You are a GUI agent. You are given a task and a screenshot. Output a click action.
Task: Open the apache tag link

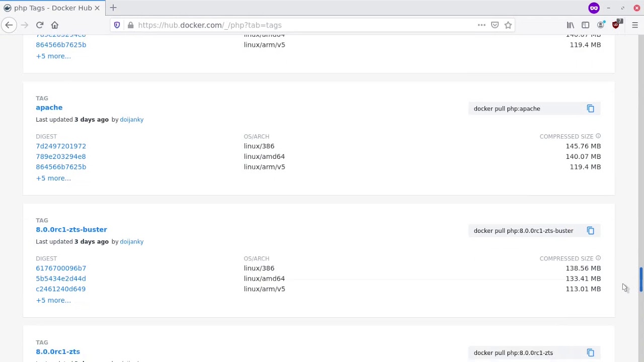49,108
